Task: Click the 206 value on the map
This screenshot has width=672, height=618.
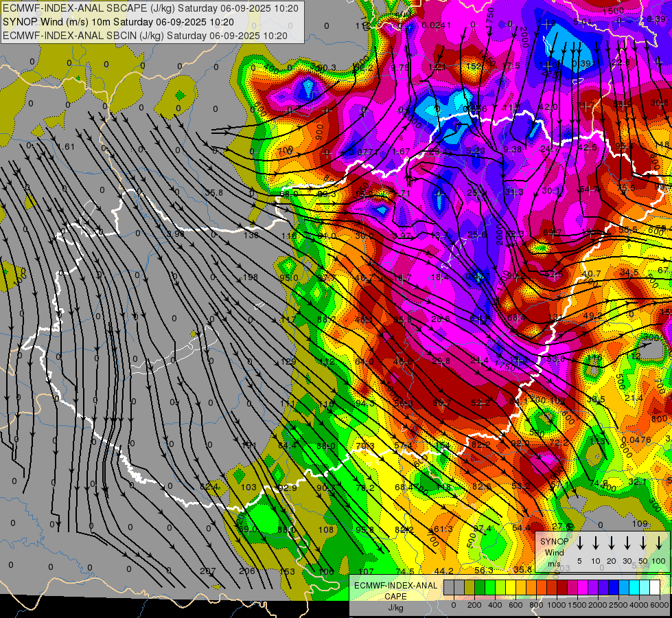Action: click(x=247, y=571)
